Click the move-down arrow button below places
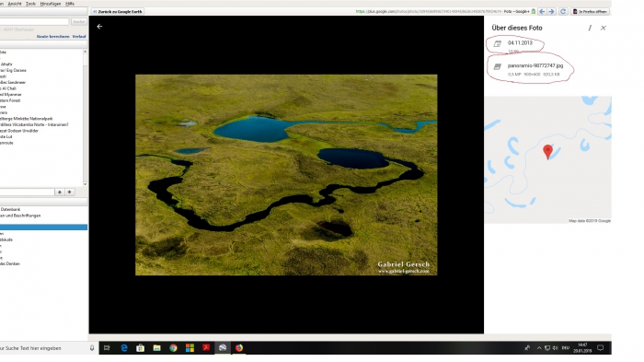Screen dimensions: 644x362 click(x=69, y=193)
